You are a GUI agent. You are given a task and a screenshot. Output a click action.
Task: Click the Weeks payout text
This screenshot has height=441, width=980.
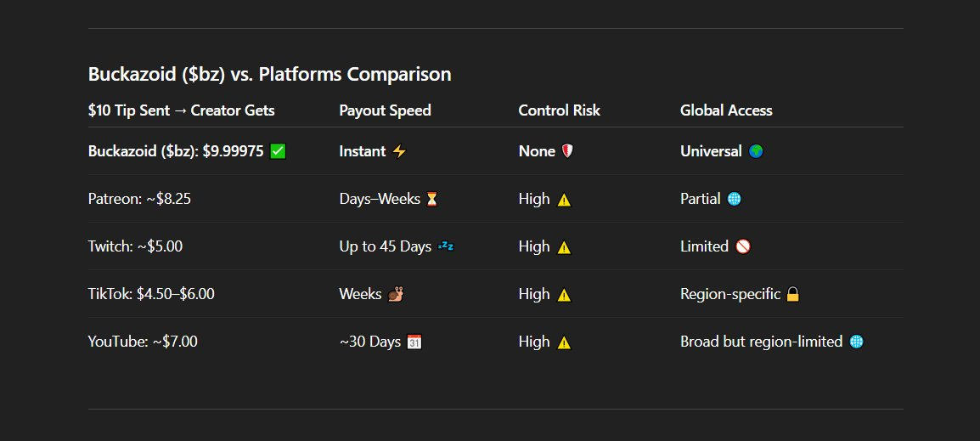tap(361, 294)
